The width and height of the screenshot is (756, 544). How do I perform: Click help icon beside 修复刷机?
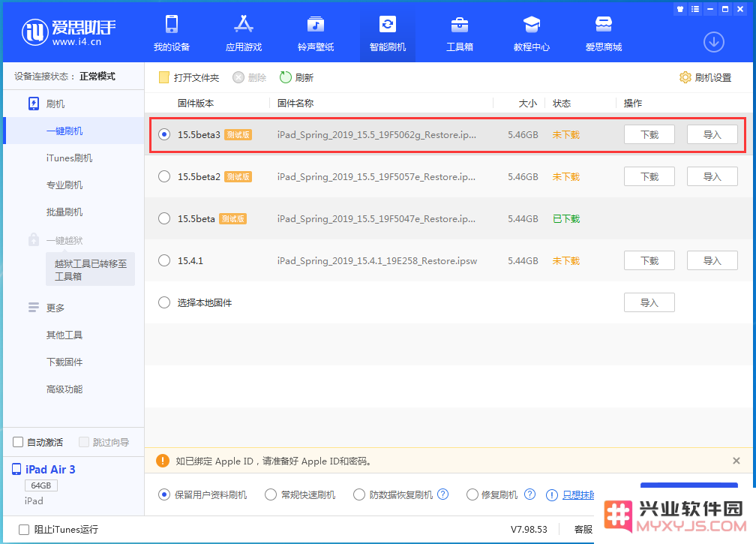(529, 494)
